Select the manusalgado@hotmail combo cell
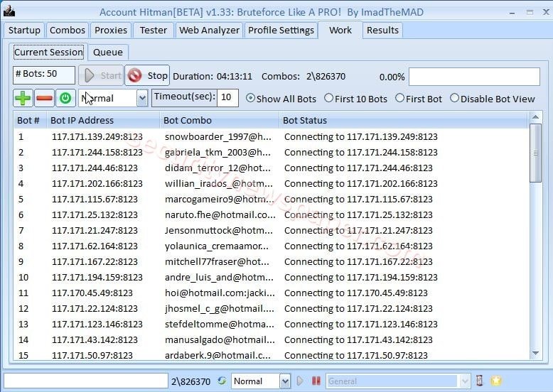The width and height of the screenshot is (553, 392). [220, 340]
